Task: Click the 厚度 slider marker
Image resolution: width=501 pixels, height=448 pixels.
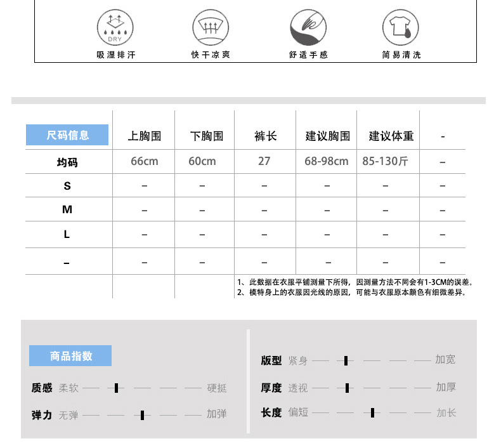Action: pos(347,388)
